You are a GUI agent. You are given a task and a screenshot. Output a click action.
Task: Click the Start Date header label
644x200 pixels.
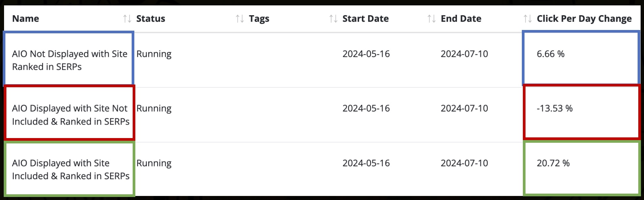point(366,19)
